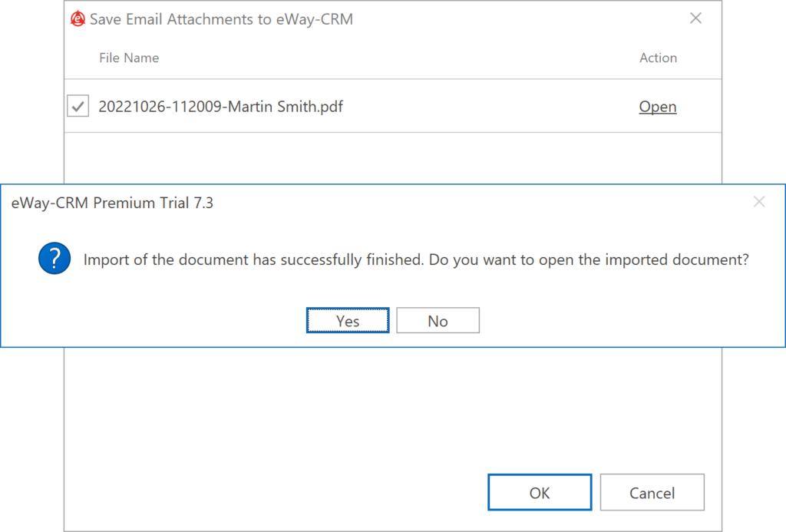Click the 'Import of the document' sentence

tap(253, 260)
